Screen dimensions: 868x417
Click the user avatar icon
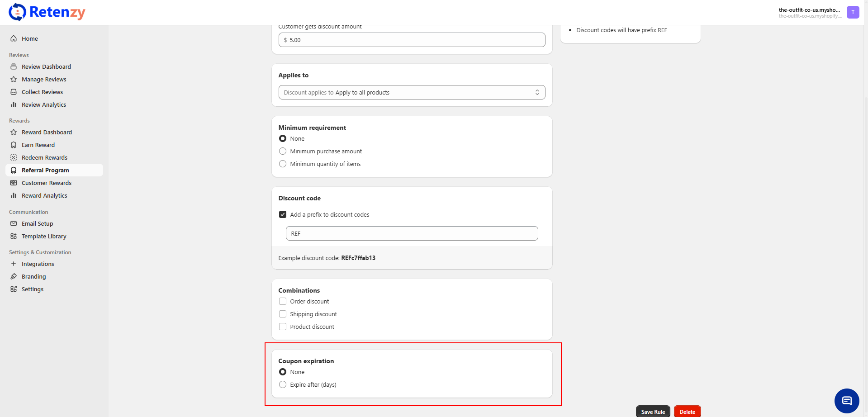point(853,12)
